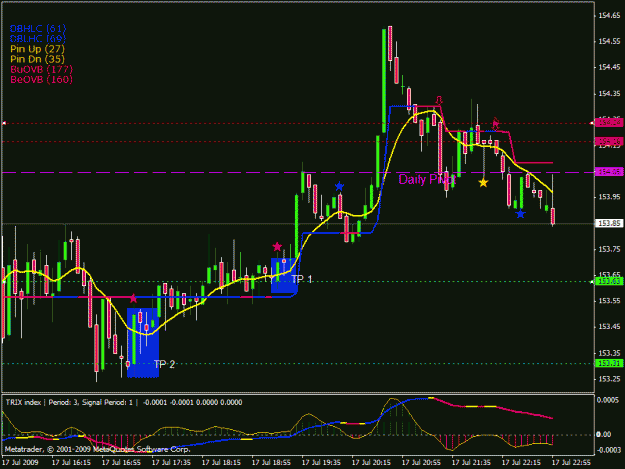Click the 154.65 price scale value
Image resolution: width=625 pixels, height=469 pixels.
[609, 16]
